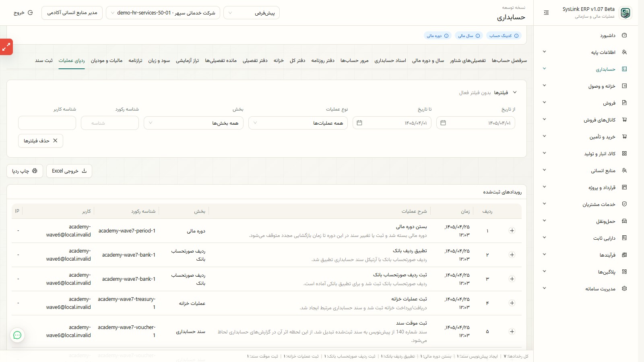Click the منابع انسانی person icon
644x362 pixels.
pyautogui.click(x=624, y=171)
